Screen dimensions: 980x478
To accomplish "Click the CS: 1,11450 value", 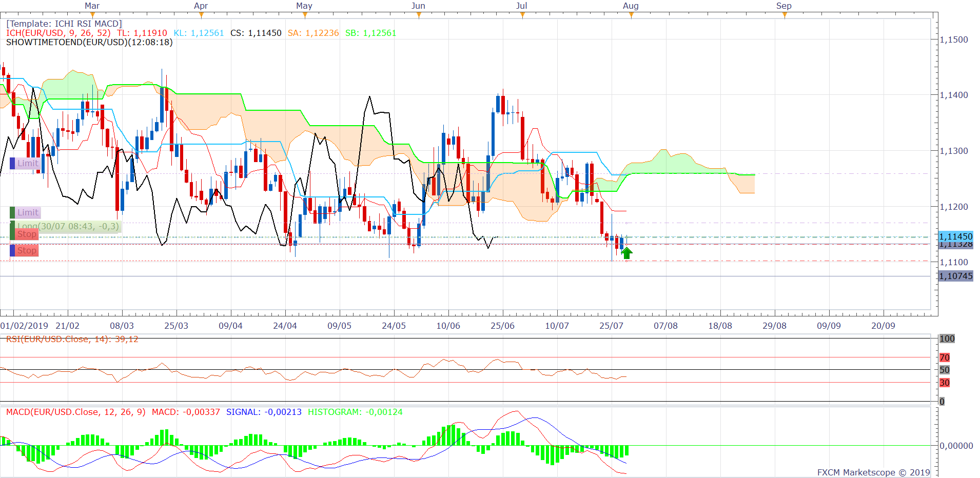I will (256, 33).
